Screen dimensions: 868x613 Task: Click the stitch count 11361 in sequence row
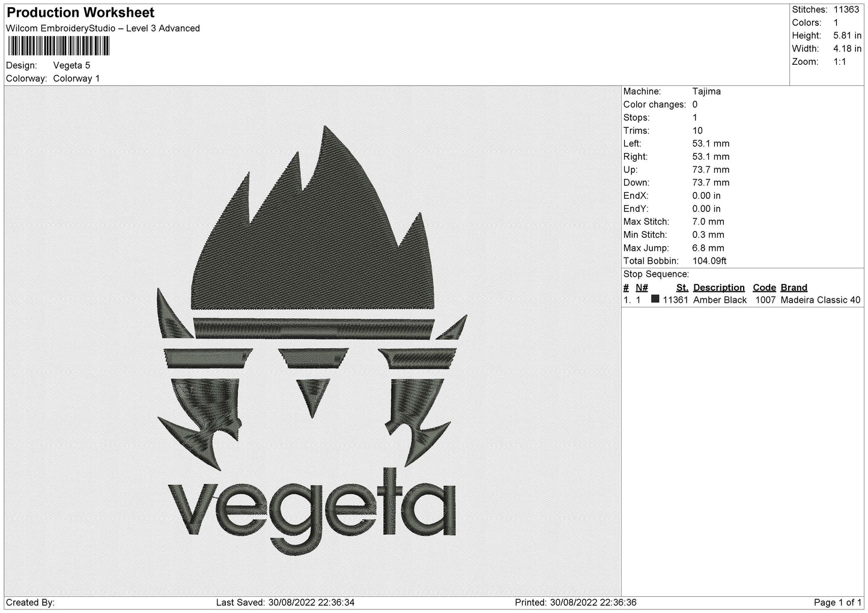(675, 300)
